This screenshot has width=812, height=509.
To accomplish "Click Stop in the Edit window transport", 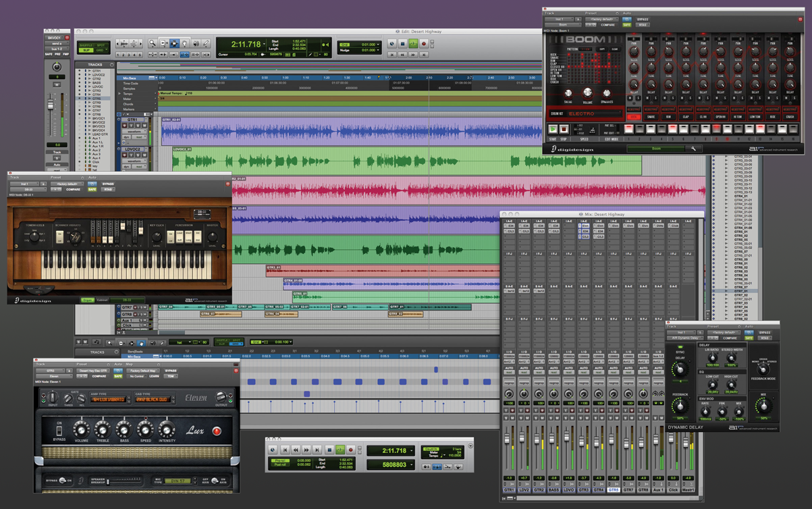I will tap(402, 44).
